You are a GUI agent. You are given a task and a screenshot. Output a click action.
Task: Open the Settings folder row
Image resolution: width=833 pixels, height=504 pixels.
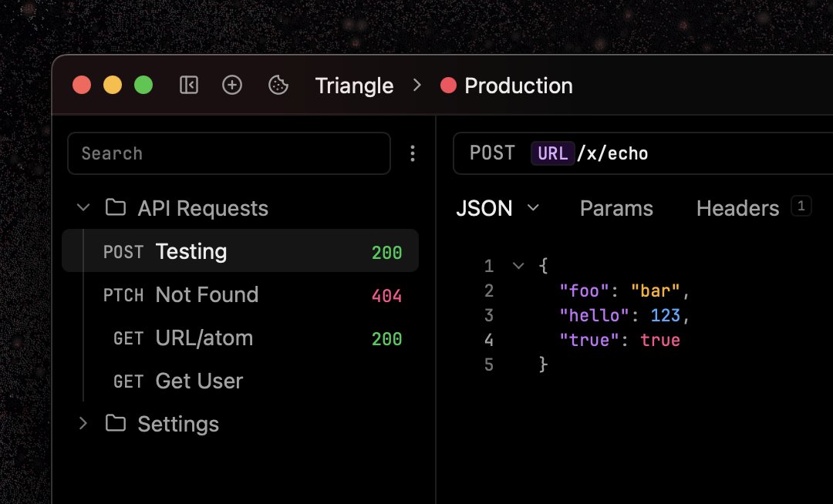[240, 423]
